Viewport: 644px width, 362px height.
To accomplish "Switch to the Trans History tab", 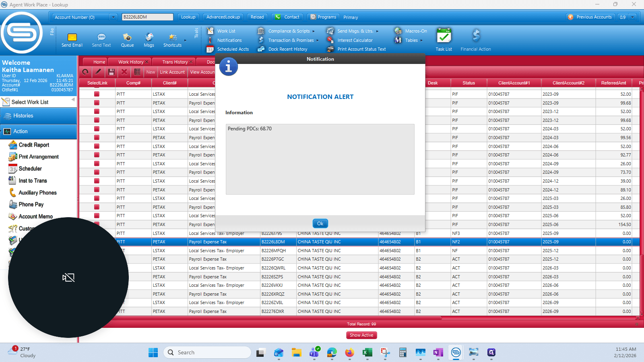I will click(x=175, y=62).
